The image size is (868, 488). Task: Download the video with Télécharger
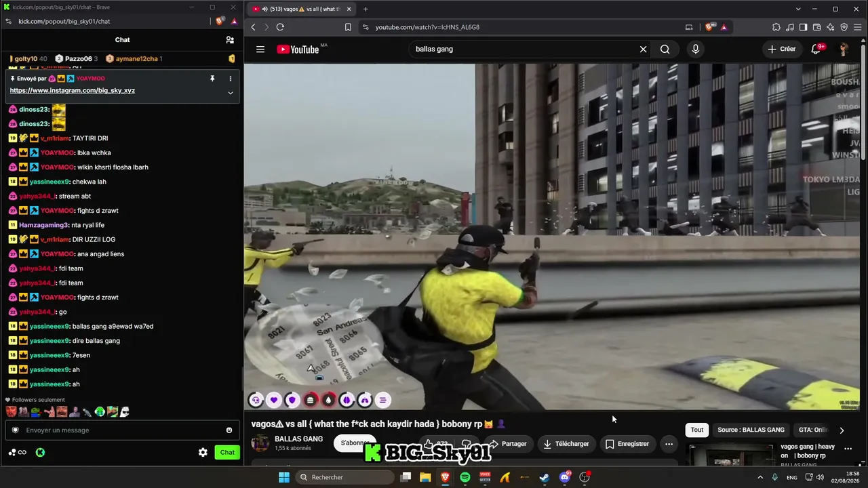pos(566,444)
